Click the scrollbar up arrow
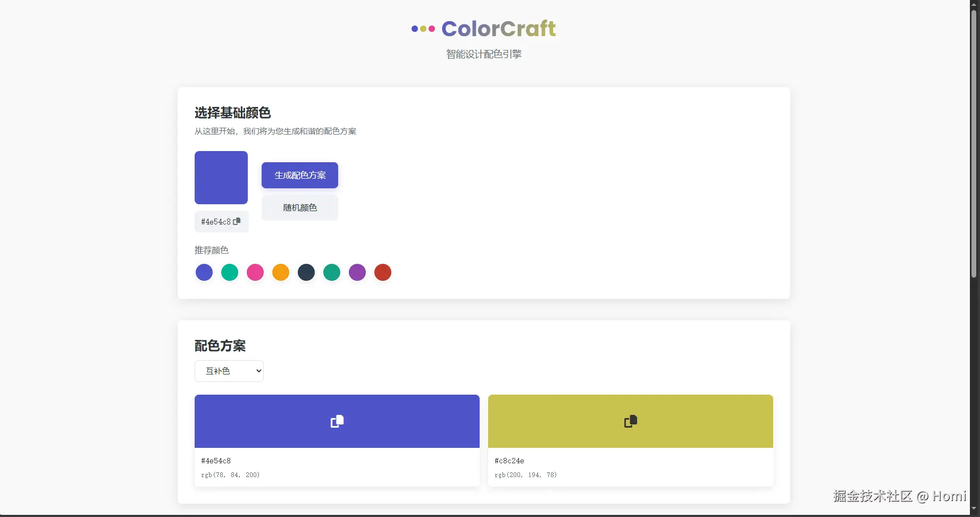Screen dimensions: 980x517 (975, 4)
